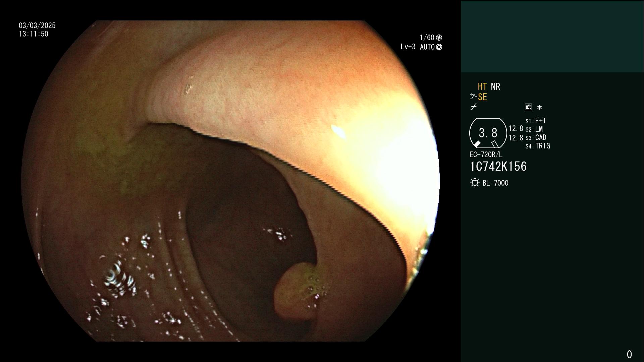Click the serial number 1C742K156

[498, 167]
